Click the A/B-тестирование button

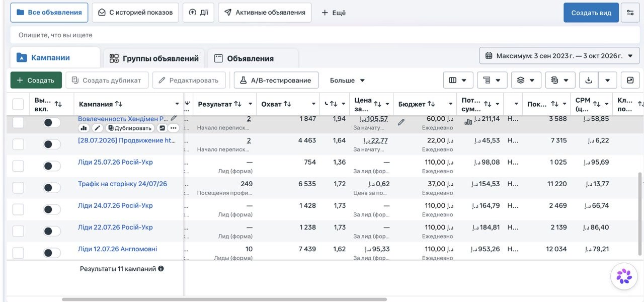click(x=276, y=80)
